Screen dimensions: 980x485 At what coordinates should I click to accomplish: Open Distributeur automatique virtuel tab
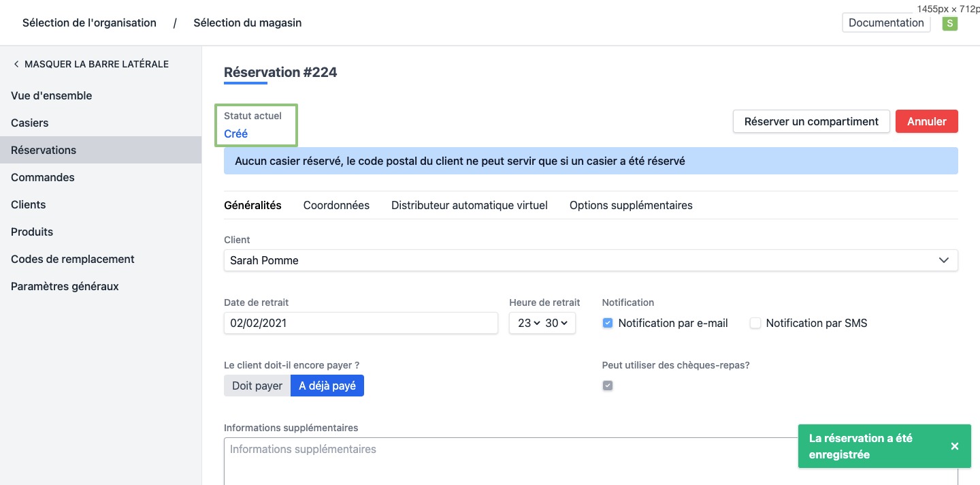(469, 205)
